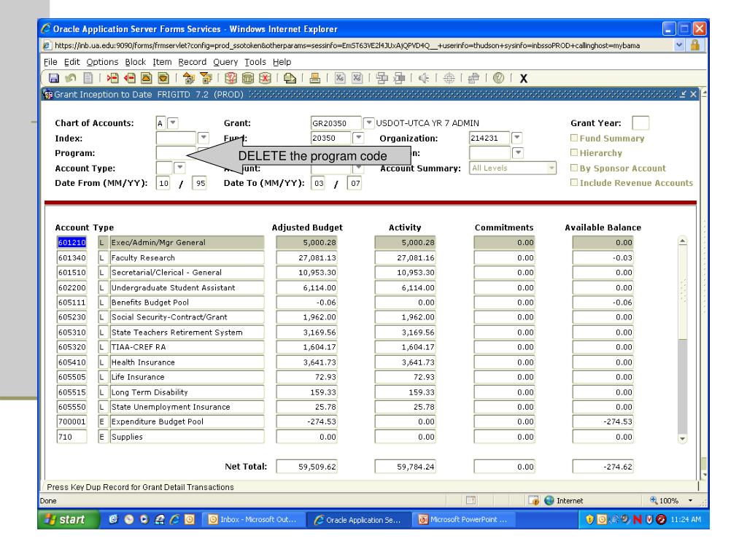Click the Execute Query toolbar icon
747x560 pixels.
[x=248, y=78]
